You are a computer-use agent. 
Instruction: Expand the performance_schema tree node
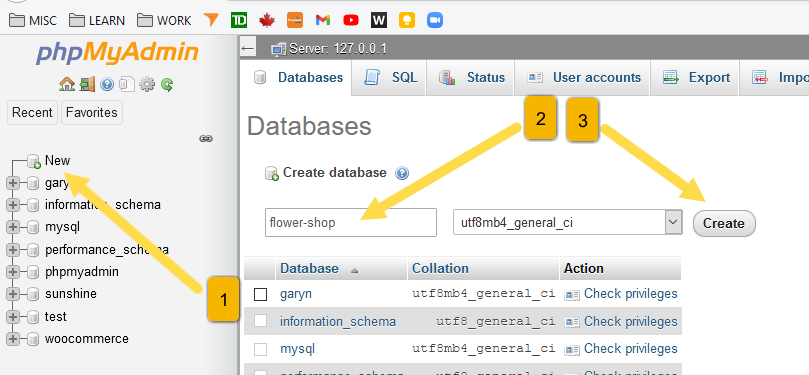coord(13,250)
